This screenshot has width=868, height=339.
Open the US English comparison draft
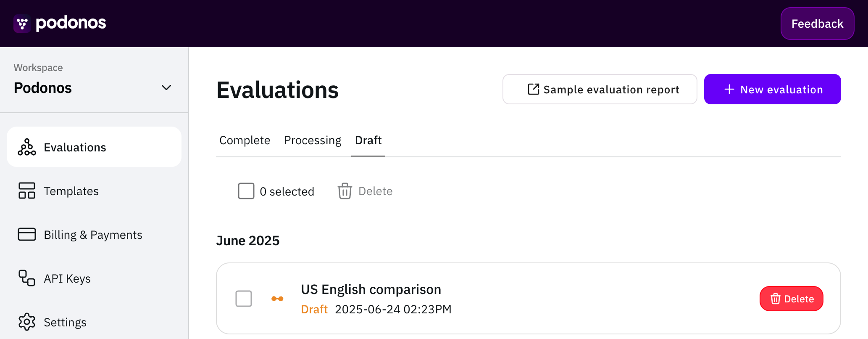[529, 299]
